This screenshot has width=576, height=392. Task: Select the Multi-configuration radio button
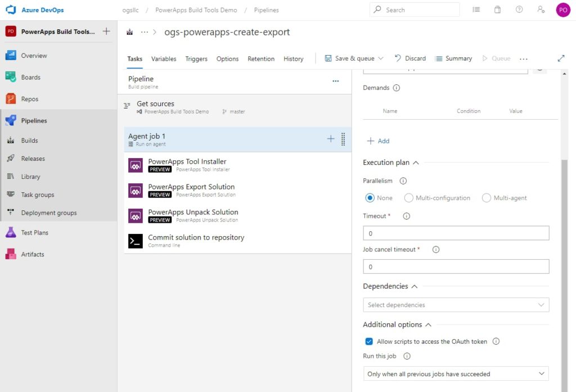tap(409, 197)
